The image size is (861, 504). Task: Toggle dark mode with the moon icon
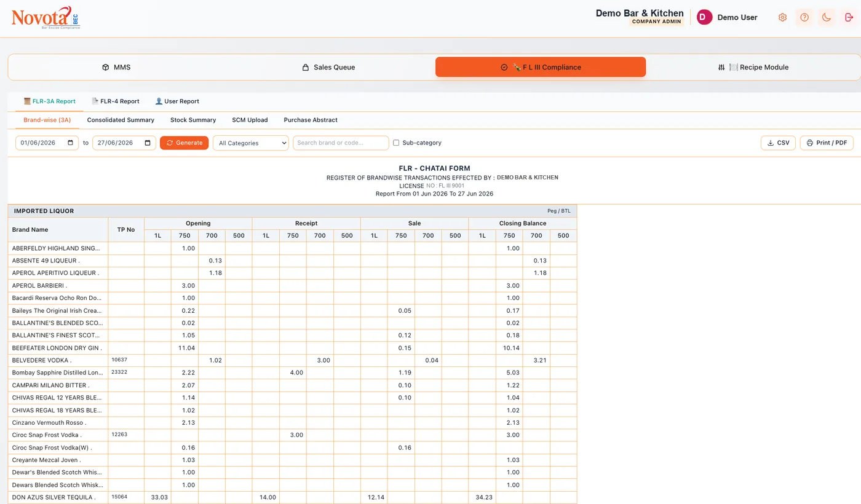[827, 17]
